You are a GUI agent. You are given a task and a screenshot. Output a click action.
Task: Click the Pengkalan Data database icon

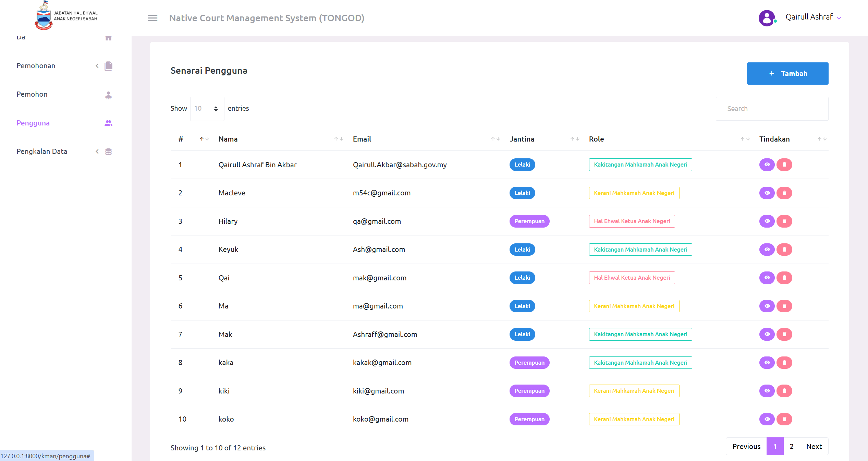108,151
